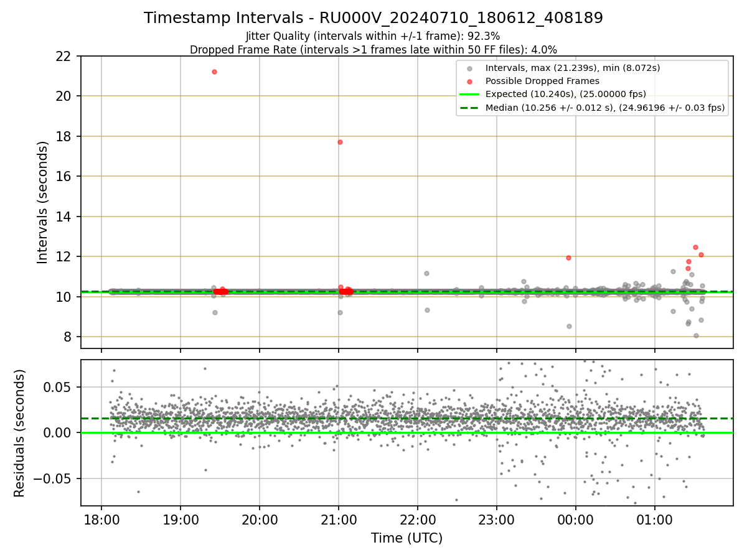
Task: Click the plot title containing RU000V_20240710_180612_408189
Action: click(x=374, y=18)
